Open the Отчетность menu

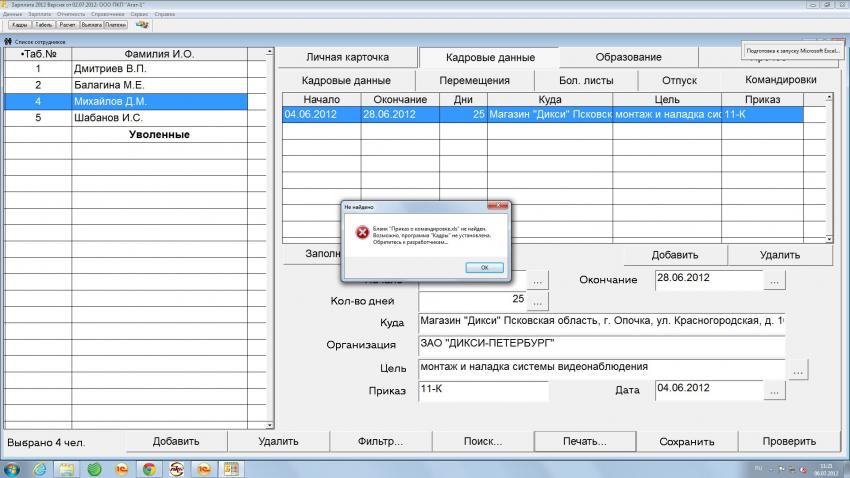[x=70, y=14]
